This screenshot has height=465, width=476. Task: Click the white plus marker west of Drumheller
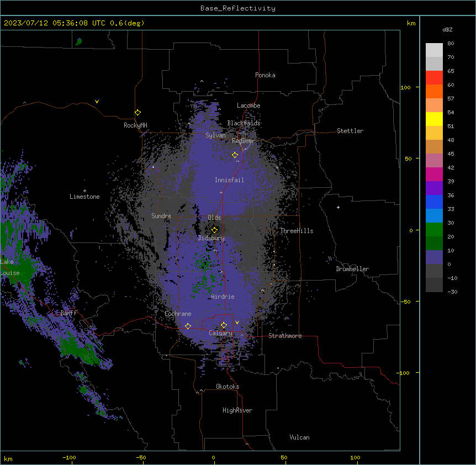click(x=338, y=207)
